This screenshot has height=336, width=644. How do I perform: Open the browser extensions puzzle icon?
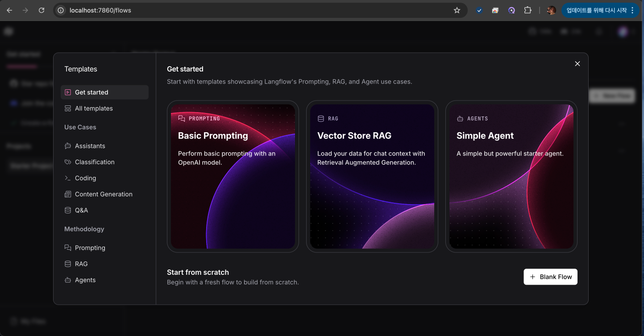click(x=528, y=10)
